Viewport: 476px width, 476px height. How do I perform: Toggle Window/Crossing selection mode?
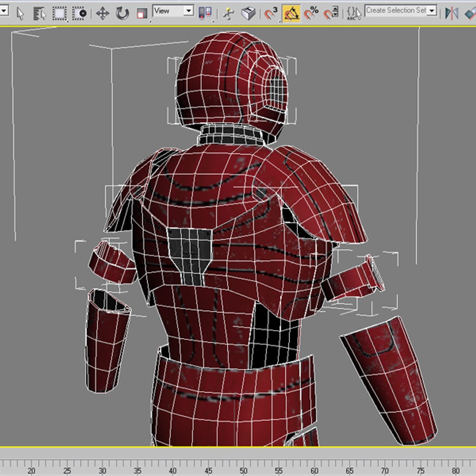(79, 14)
